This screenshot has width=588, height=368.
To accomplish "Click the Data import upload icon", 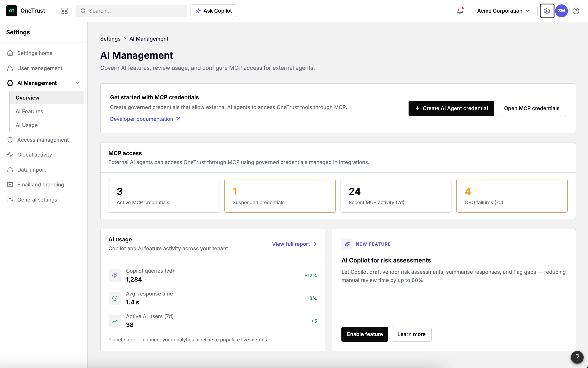I will pos(10,170).
